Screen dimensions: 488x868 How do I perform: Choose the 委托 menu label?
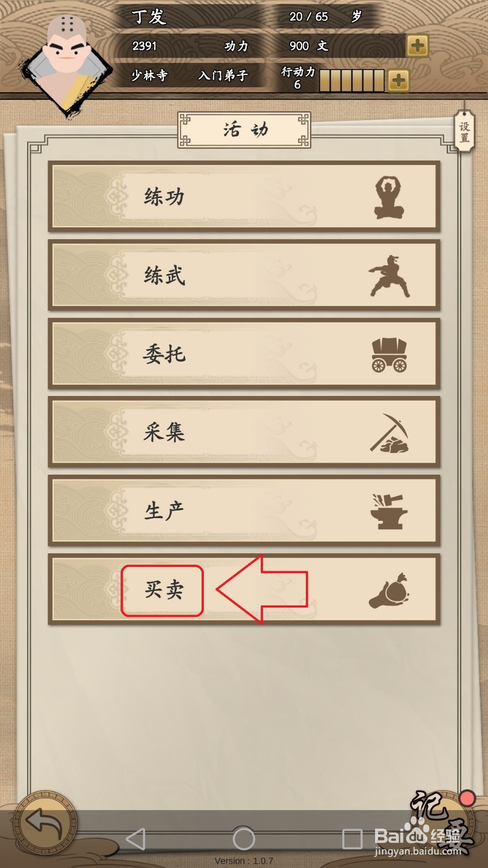164,354
